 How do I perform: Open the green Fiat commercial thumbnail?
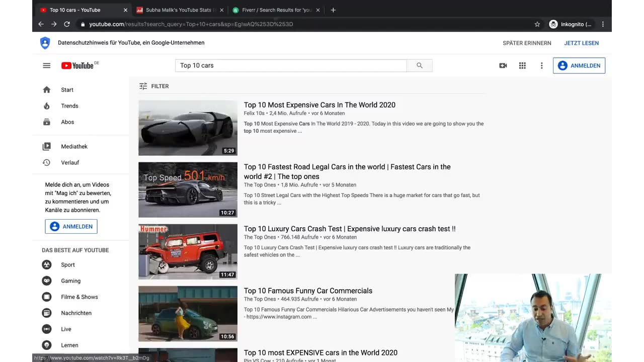(x=188, y=314)
